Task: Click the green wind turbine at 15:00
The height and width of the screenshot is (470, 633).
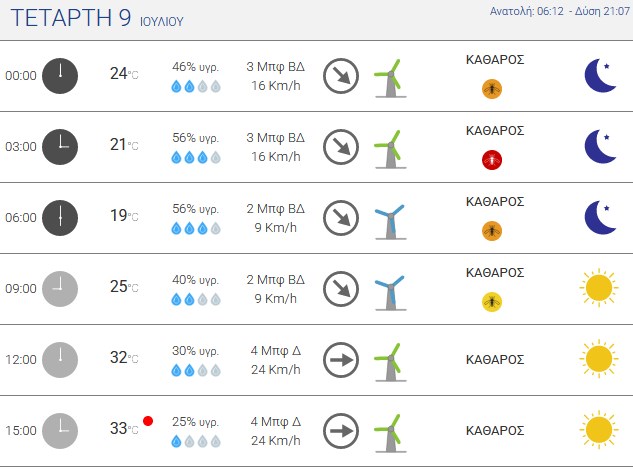Action: click(x=390, y=433)
